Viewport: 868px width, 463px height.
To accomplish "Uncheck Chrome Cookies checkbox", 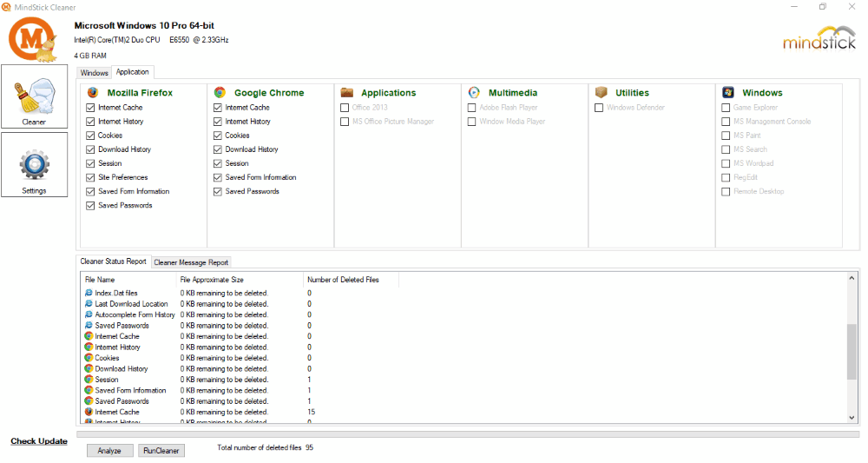I will [x=218, y=136].
